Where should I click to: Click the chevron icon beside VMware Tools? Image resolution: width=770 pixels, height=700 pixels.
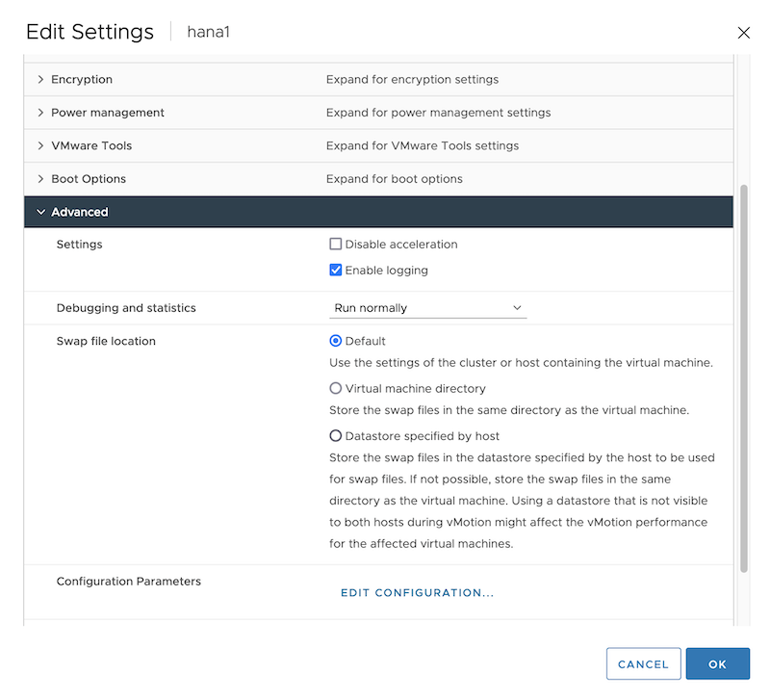[40, 146]
